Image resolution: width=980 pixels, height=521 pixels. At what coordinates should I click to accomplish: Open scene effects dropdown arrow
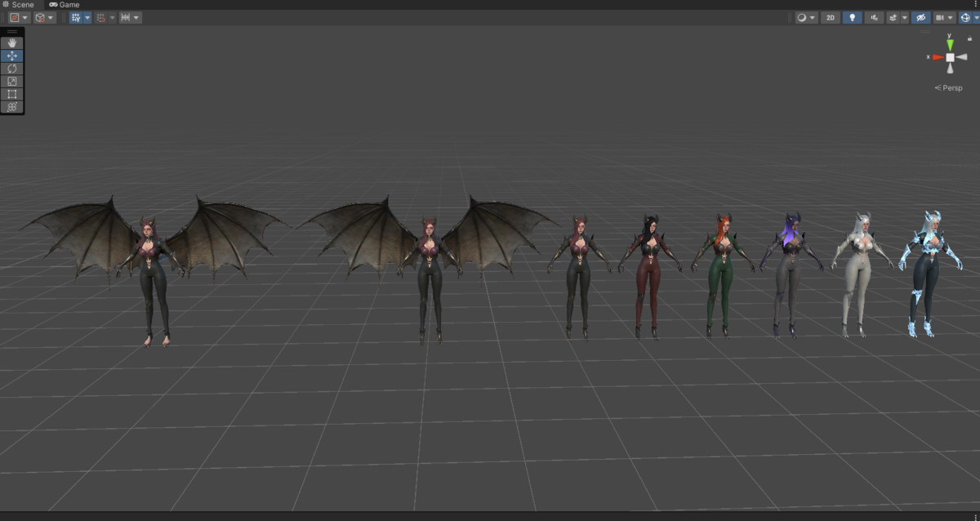click(x=904, y=17)
